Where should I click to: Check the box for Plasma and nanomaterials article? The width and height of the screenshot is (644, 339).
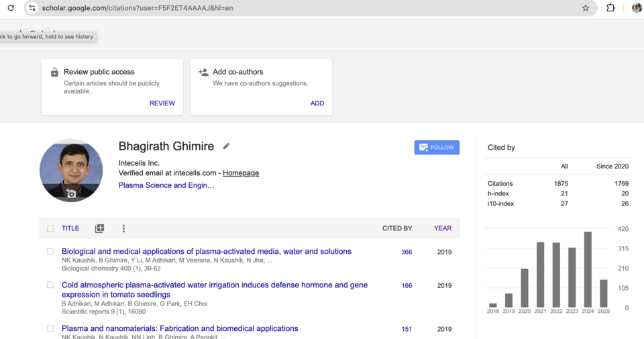click(x=50, y=329)
